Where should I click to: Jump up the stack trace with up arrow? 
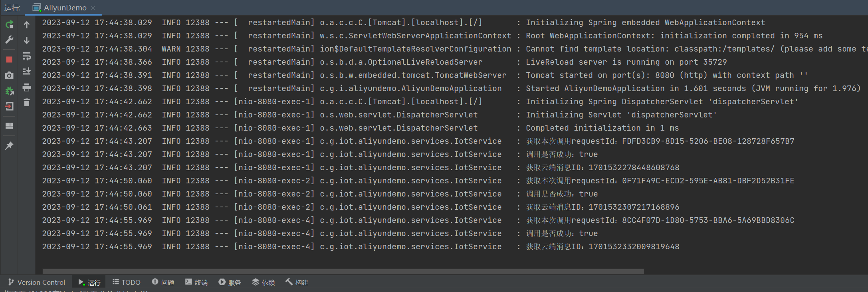tap(27, 25)
